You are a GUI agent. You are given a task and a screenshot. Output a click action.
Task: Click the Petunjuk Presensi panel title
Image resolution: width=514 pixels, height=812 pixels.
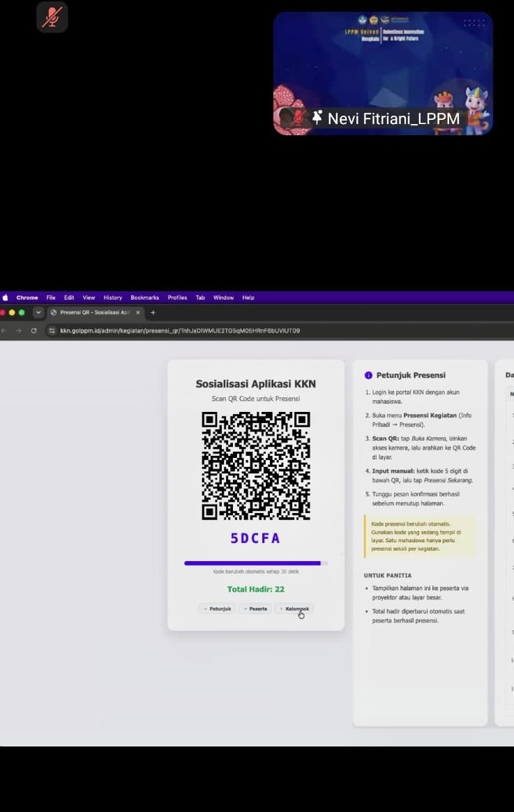411,376
